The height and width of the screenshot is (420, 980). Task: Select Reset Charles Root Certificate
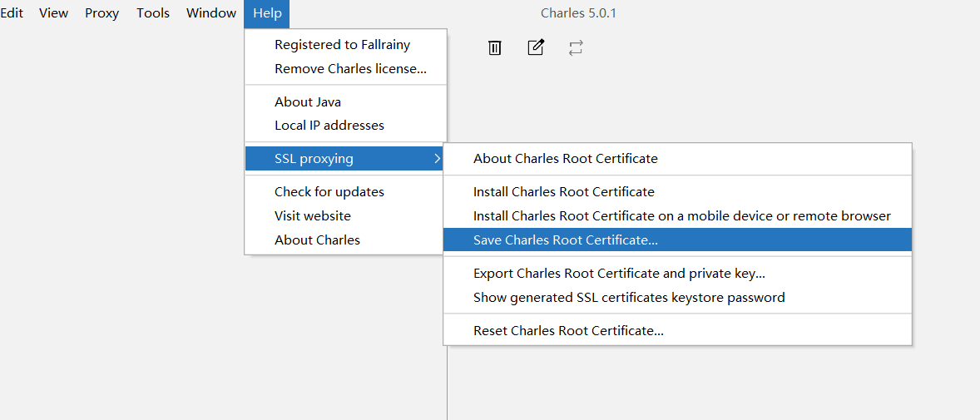[677, 331]
